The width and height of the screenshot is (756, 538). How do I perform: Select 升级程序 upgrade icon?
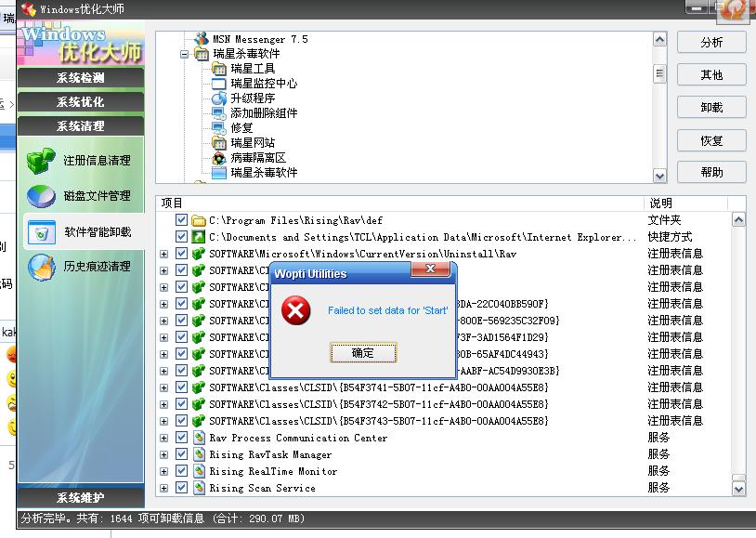[219, 98]
